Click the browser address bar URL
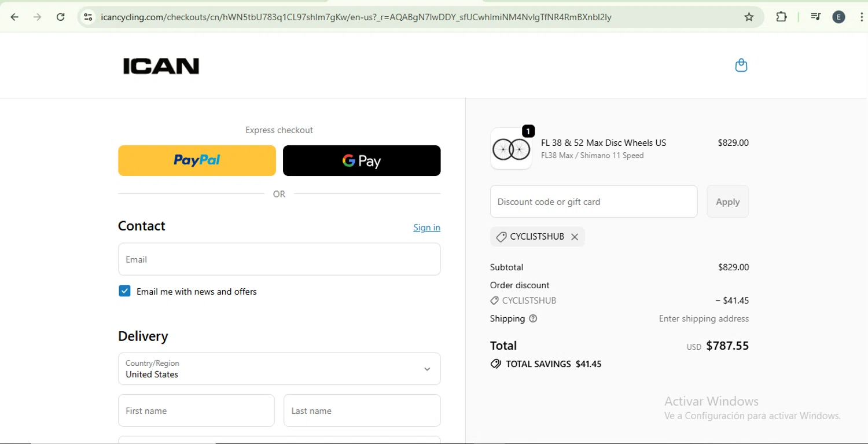Screen dimensions: 868x444 pos(356,17)
